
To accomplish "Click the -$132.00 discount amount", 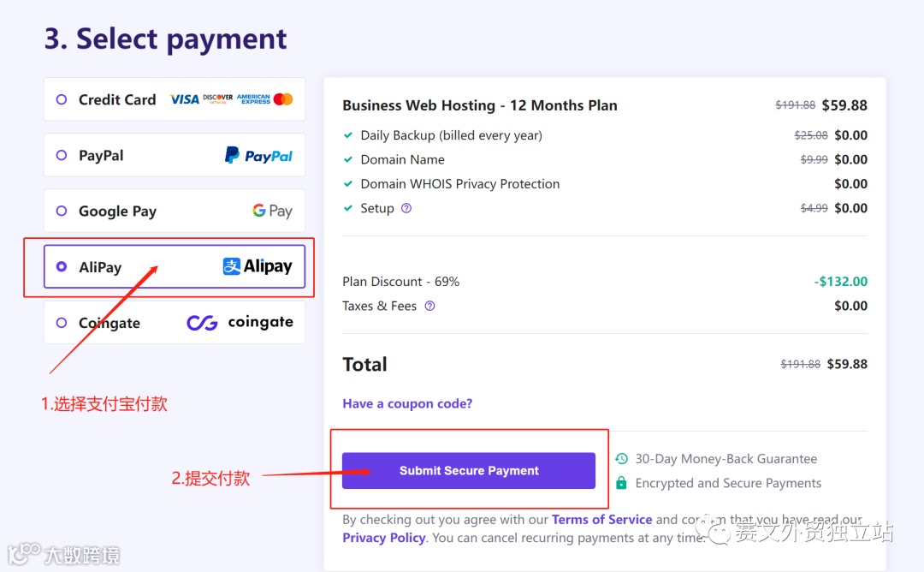I will 840,282.
